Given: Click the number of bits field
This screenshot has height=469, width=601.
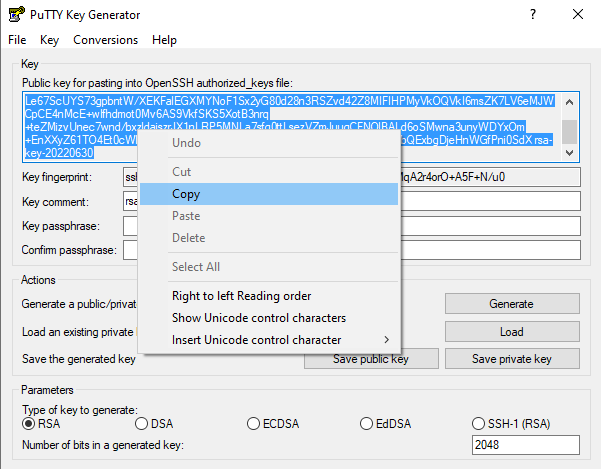Looking at the screenshot, I should (x=525, y=445).
